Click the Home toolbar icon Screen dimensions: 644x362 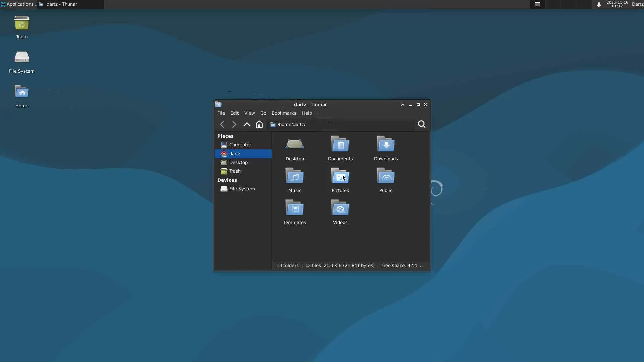tap(259, 124)
